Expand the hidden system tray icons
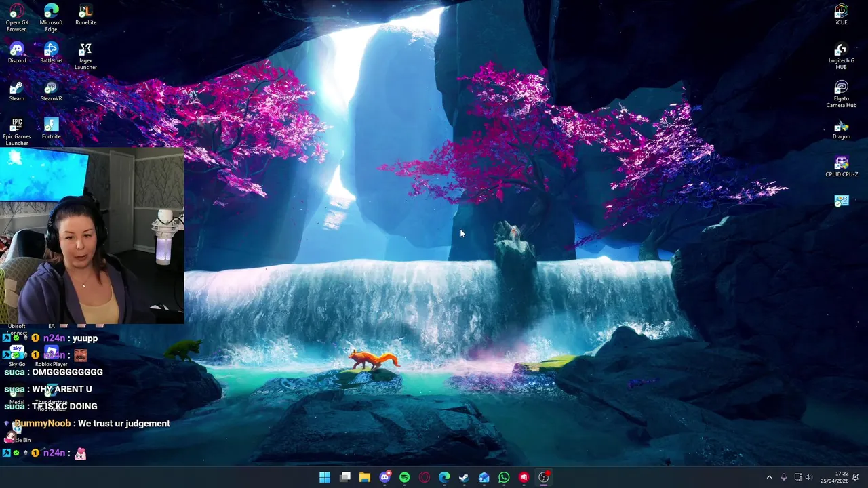Screen dimensions: 868x488 (x=769, y=477)
